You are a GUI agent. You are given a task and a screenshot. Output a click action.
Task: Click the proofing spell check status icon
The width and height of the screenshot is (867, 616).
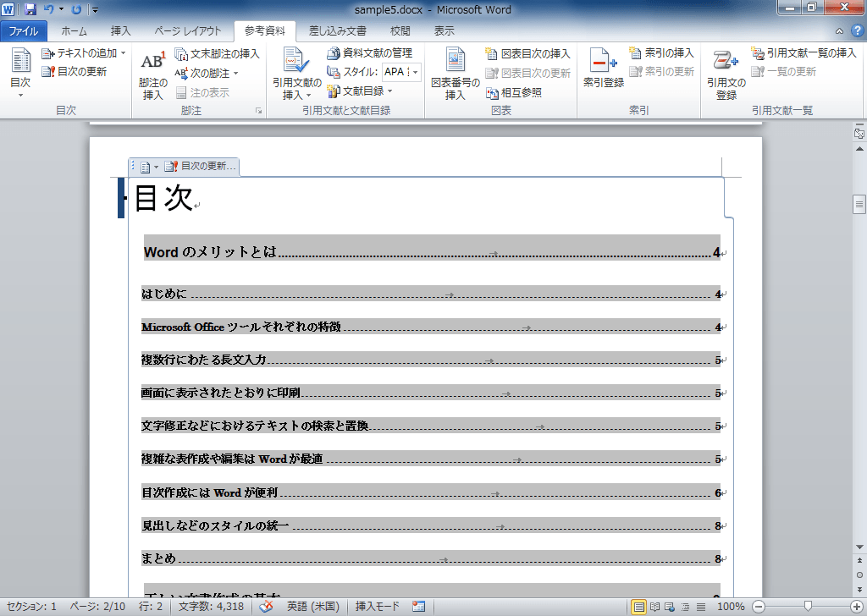[266, 607]
